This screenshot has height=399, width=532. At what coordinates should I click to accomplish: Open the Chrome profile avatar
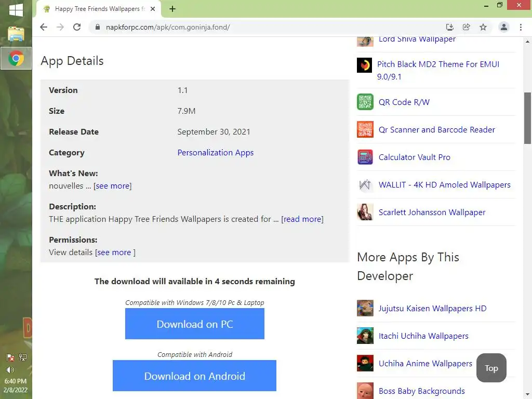[x=504, y=27]
